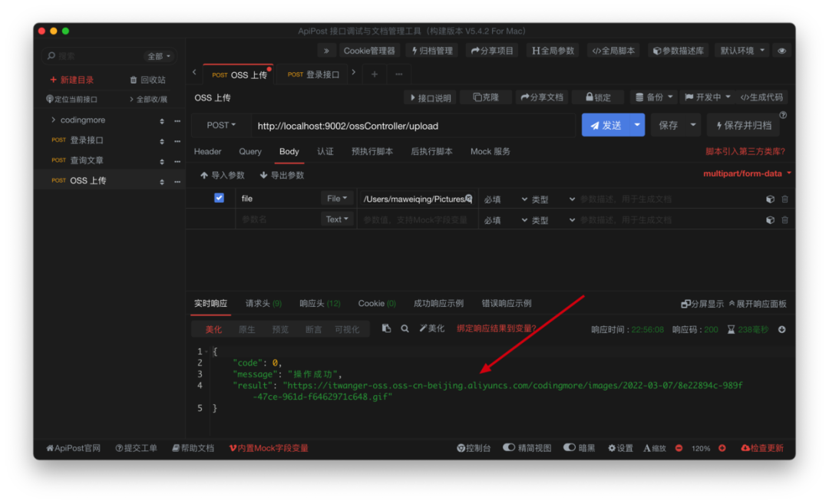
Task: Open 全部 search filter dropdown
Action: tap(159, 56)
